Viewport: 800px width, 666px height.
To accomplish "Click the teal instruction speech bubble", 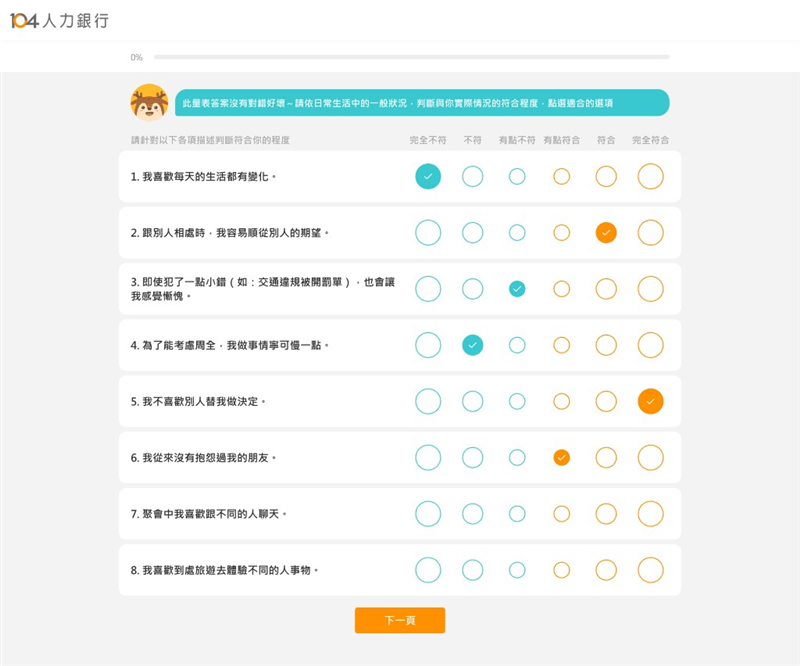I will click(x=420, y=103).
